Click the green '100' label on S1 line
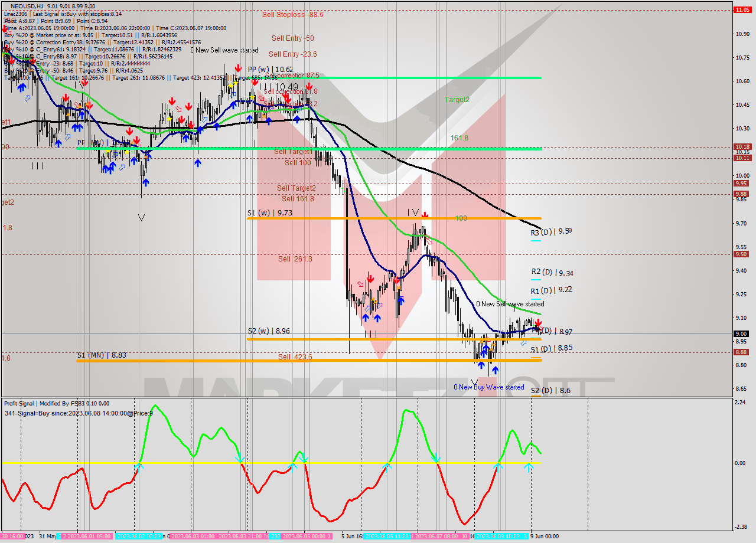The width and height of the screenshot is (756, 543). [x=461, y=218]
